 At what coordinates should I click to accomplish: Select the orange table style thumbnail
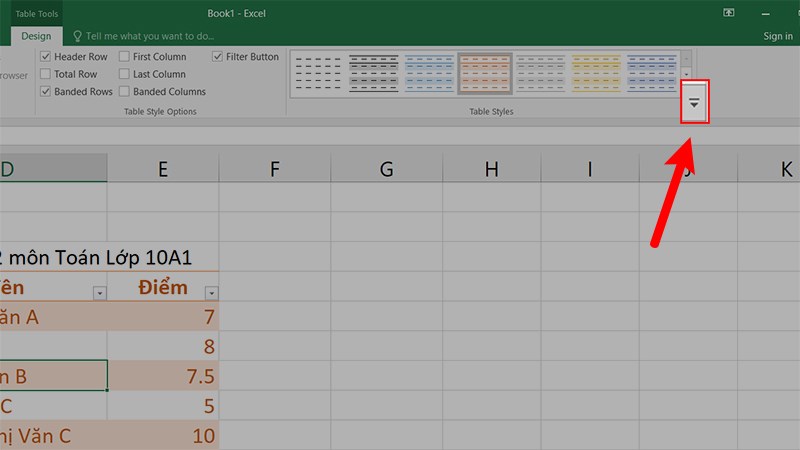484,72
